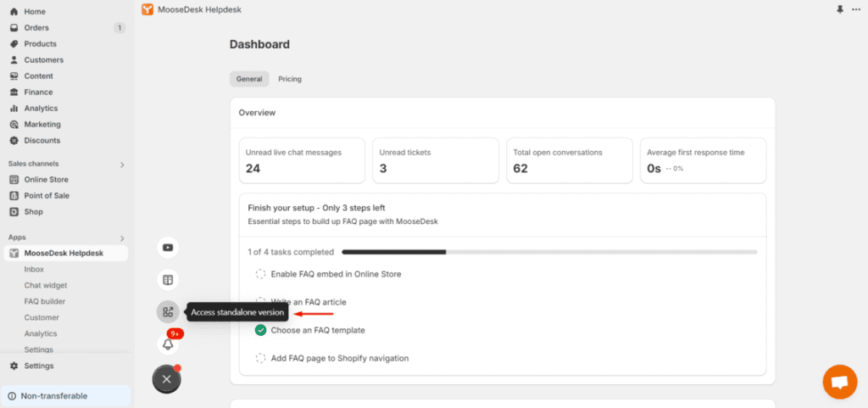Click the MooseDesk logo in top bar

click(x=147, y=9)
